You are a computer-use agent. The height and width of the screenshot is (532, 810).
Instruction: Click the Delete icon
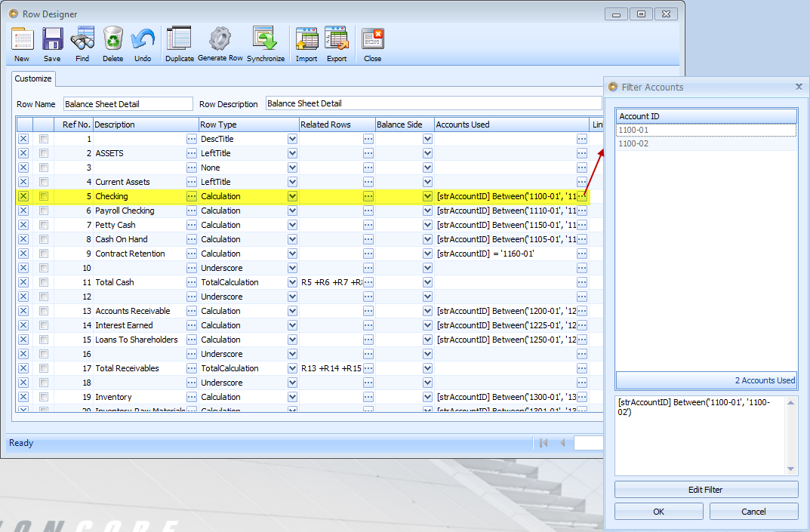(112, 43)
